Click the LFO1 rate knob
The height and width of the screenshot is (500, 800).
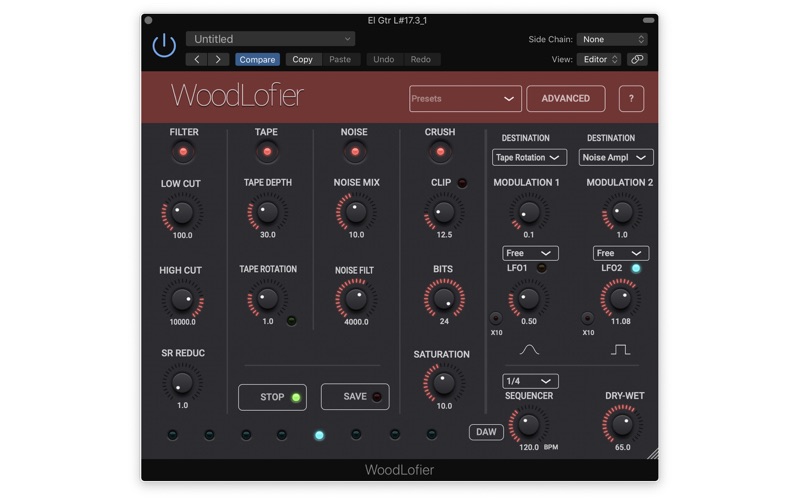click(529, 299)
